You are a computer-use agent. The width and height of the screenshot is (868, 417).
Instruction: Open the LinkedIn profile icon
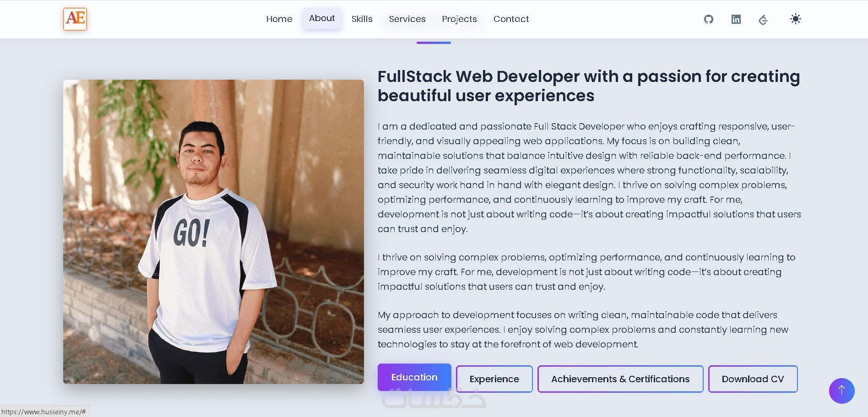(736, 19)
